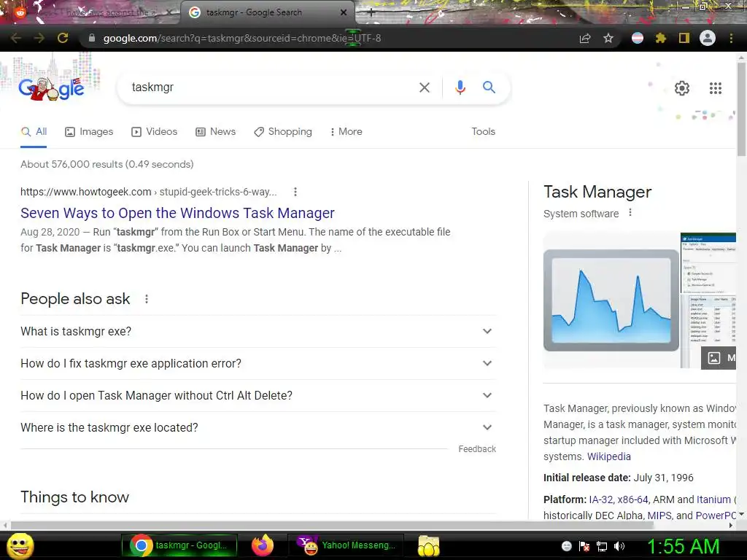This screenshot has width=747, height=560.
Task: Open the Tools button
Action: (483, 131)
